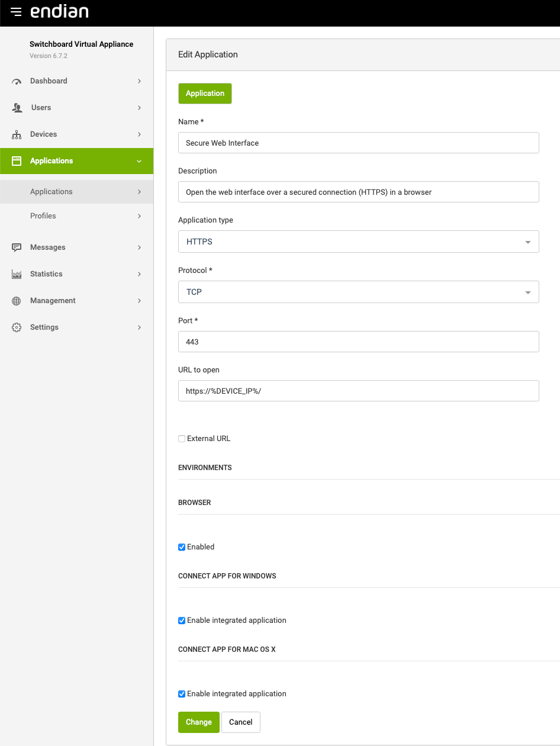Click the Settings gear icon
This screenshot has height=746, width=560.
point(17,327)
